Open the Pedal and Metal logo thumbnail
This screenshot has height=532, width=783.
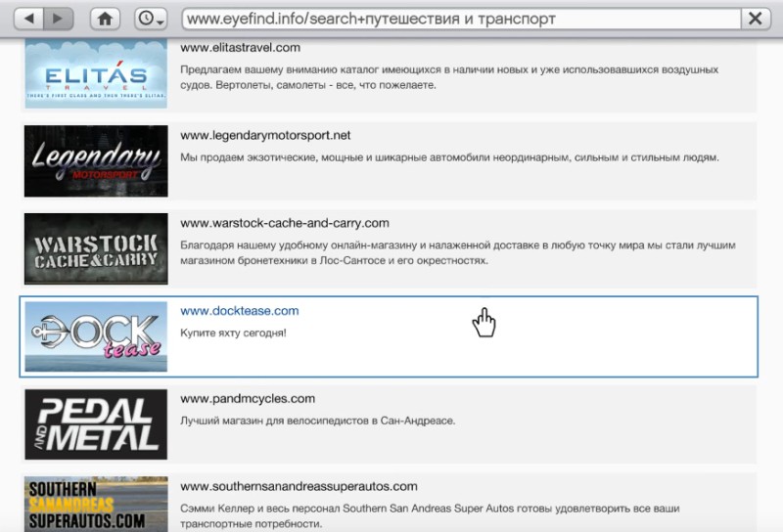(x=96, y=424)
